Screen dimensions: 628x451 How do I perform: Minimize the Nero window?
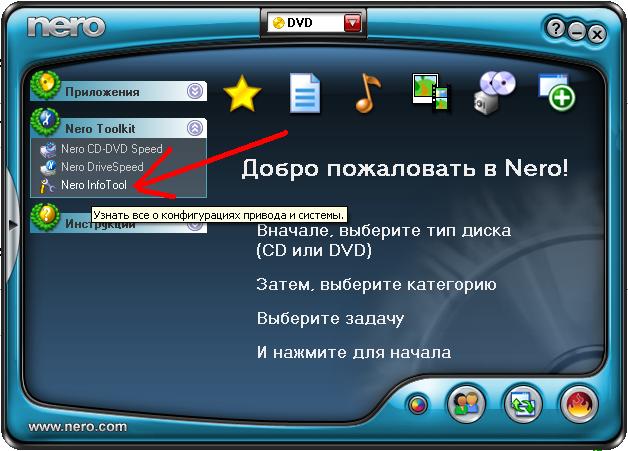(x=576, y=32)
